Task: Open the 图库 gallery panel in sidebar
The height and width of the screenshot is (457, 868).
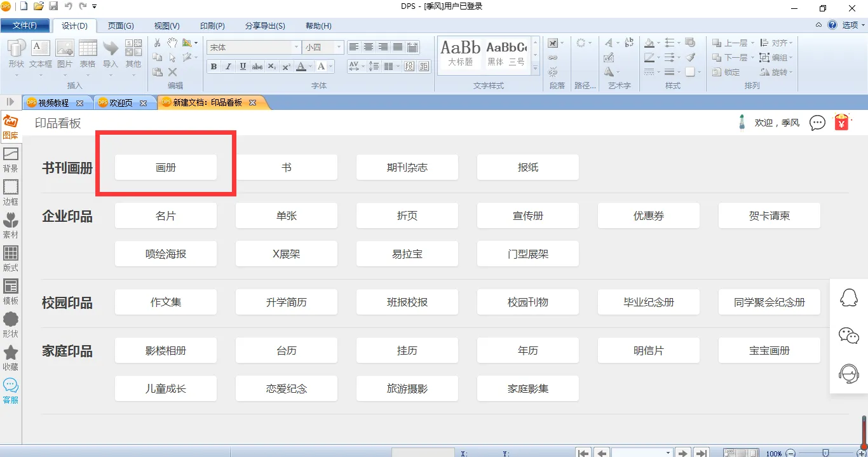Action: coord(10,126)
